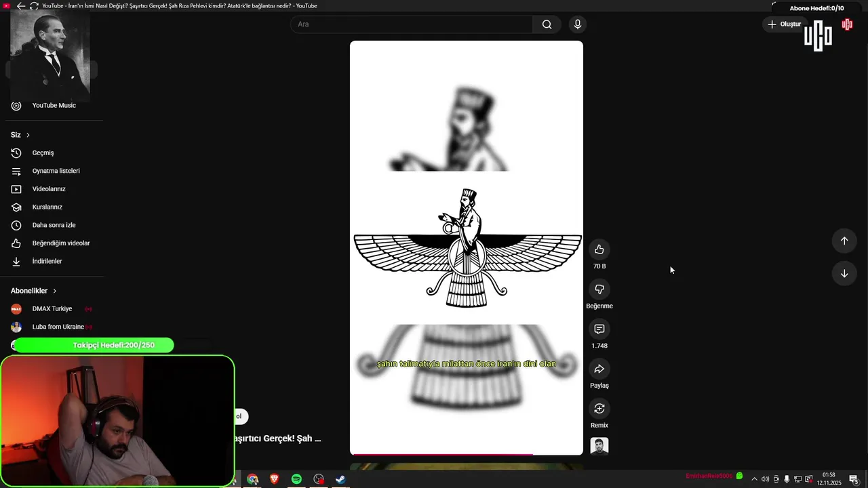Open OBS Studio from the taskbar
868x488 pixels.
pos(319,479)
